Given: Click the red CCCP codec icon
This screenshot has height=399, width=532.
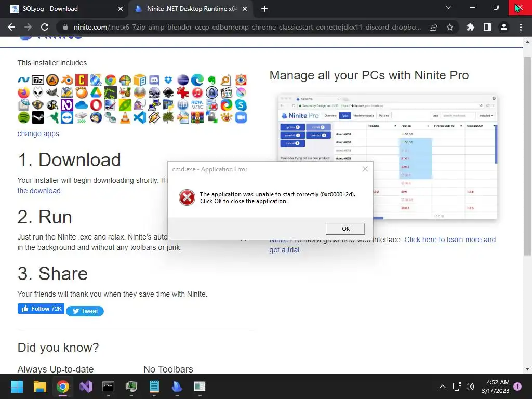Looking at the screenshot, I should (82, 80).
